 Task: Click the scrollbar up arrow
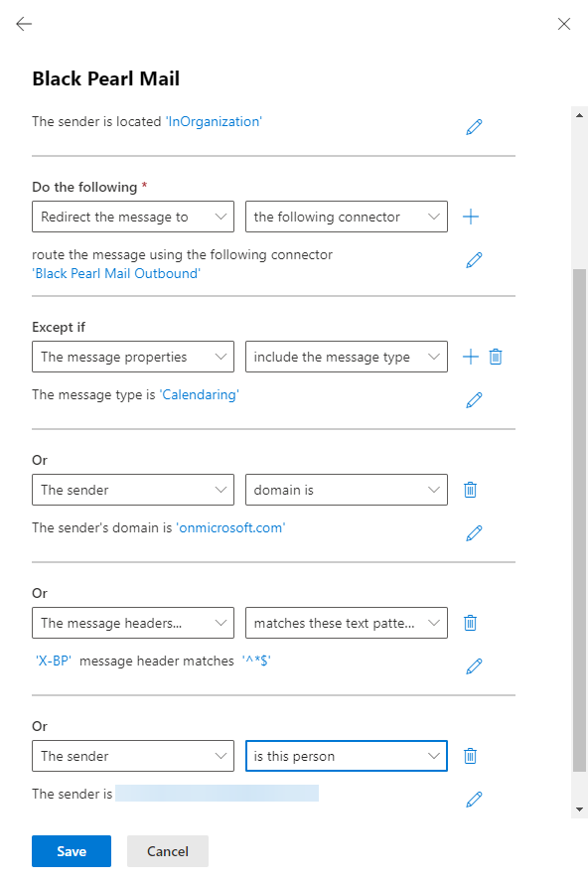tap(579, 115)
